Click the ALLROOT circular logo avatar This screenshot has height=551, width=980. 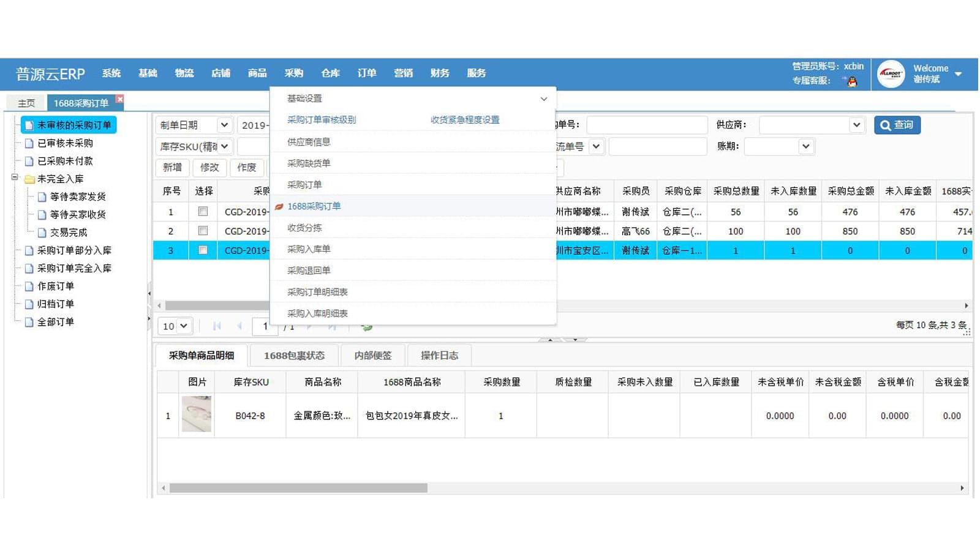[x=890, y=73]
